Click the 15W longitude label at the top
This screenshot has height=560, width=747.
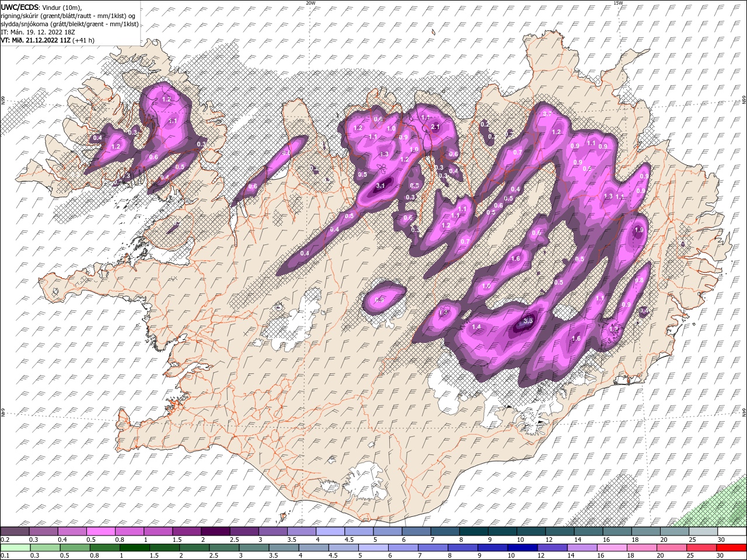pos(617,3)
